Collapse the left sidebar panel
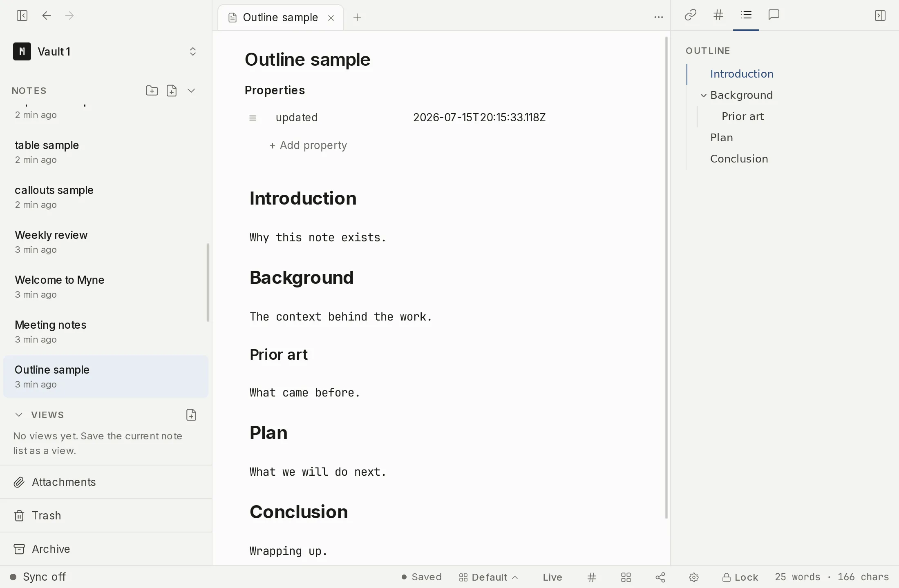The width and height of the screenshot is (899, 588). (x=22, y=16)
